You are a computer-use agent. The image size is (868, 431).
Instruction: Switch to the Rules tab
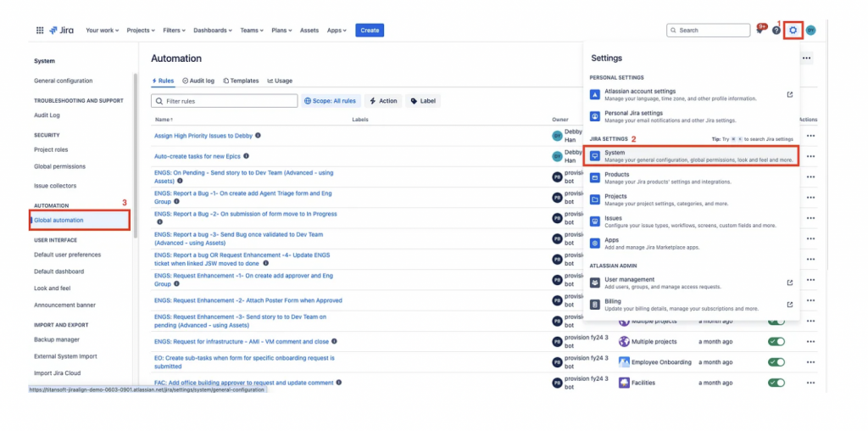coord(163,81)
